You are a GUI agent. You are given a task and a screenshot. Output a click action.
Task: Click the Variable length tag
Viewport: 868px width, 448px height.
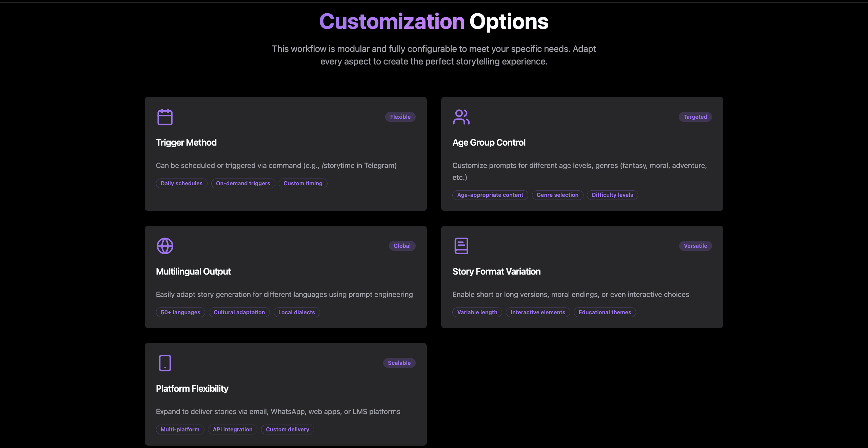point(477,312)
